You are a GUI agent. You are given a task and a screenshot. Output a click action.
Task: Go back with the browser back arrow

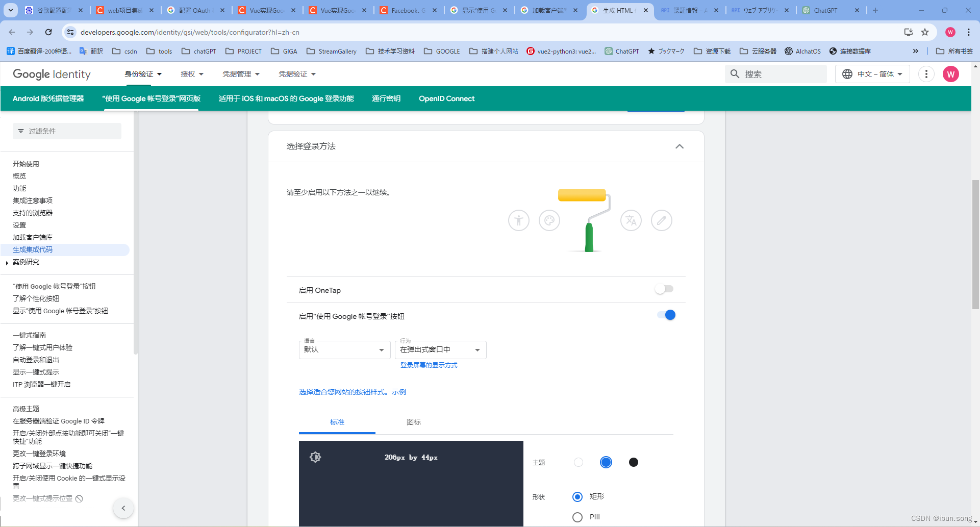pyautogui.click(x=12, y=32)
